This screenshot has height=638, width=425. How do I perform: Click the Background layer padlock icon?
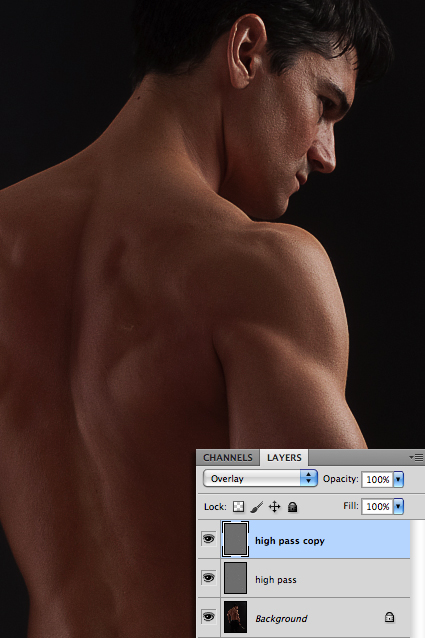[x=389, y=617]
